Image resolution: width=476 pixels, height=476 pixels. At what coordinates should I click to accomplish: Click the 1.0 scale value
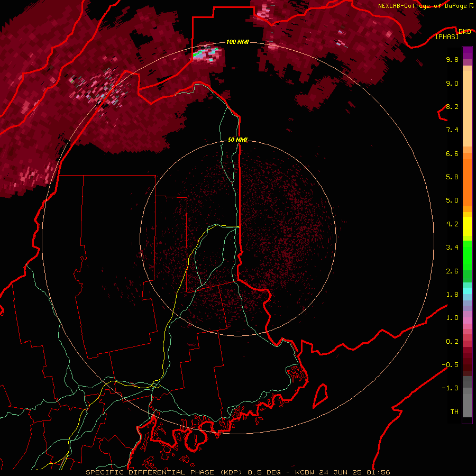click(452, 318)
